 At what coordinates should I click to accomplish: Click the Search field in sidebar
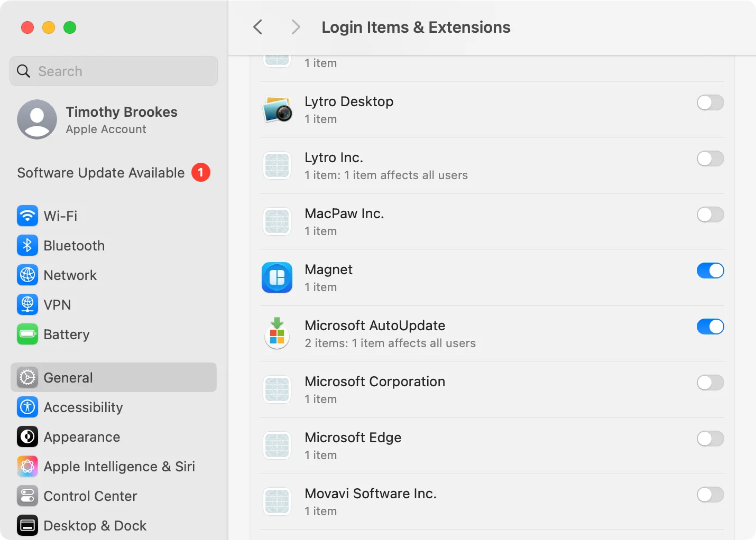pos(114,71)
